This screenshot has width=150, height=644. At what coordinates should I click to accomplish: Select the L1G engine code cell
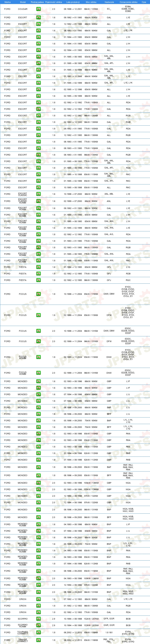click(x=128, y=267)
